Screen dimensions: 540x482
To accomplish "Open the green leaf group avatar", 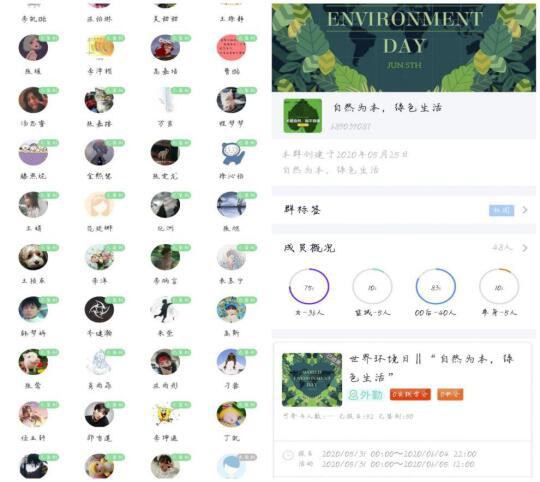I will pyautogui.click(x=303, y=116).
